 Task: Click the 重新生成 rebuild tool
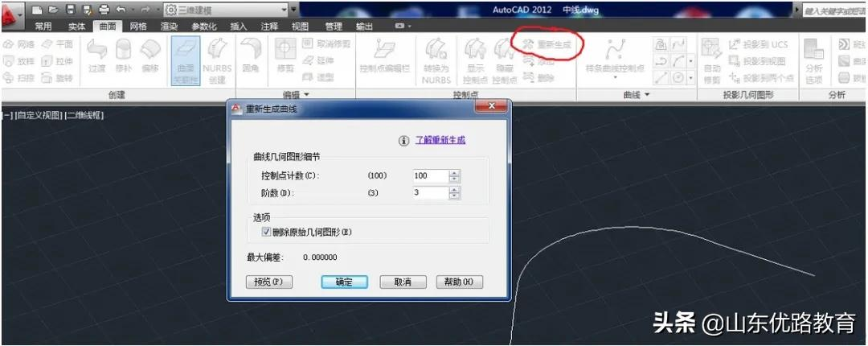point(547,45)
